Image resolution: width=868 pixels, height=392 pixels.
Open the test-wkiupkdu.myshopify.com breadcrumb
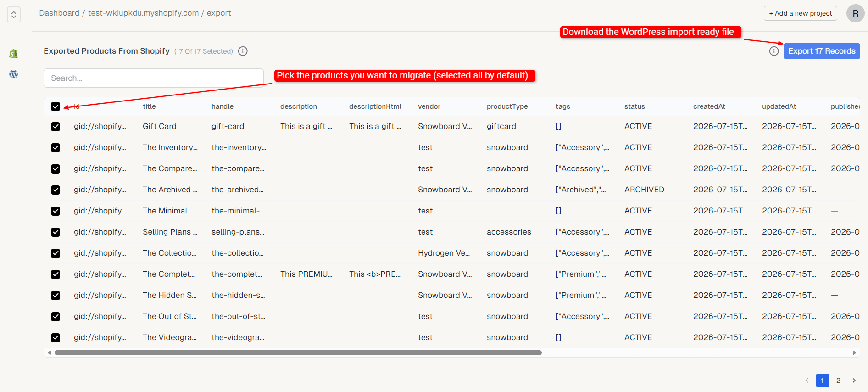[x=143, y=13]
